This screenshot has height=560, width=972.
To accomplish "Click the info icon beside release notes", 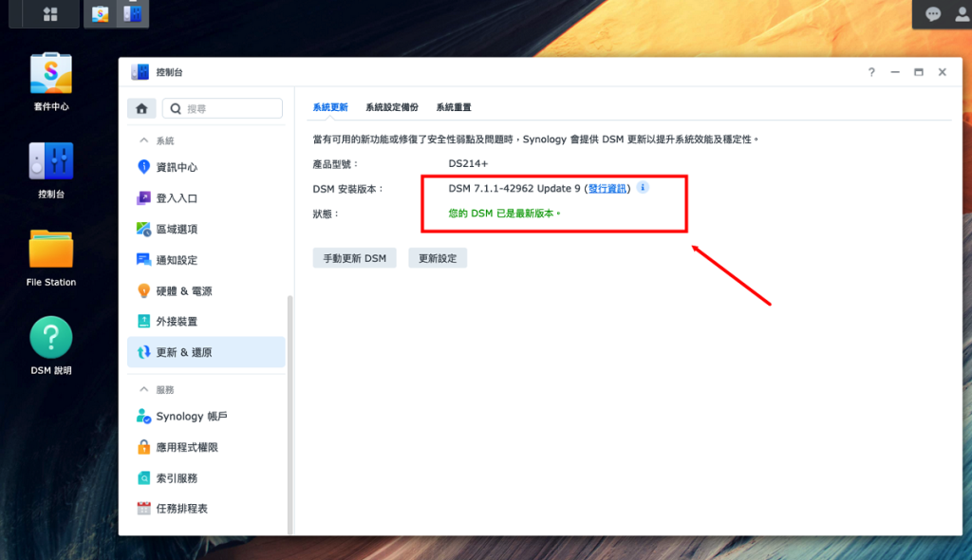I will [643, 188].
